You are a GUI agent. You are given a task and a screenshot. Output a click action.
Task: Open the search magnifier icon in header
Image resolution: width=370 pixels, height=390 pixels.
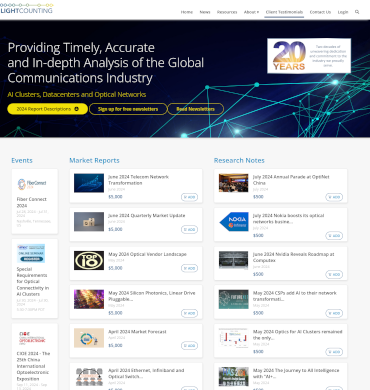point(357,12)
